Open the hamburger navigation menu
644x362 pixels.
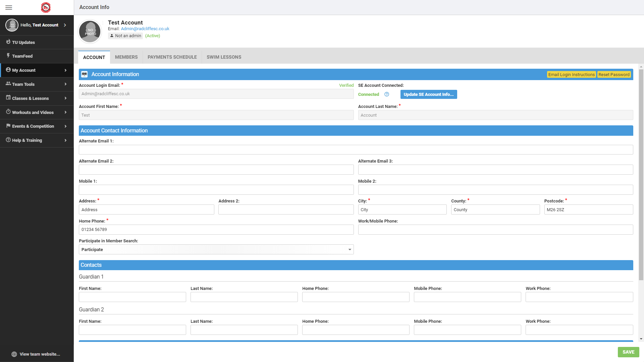[x=9, y=7]
